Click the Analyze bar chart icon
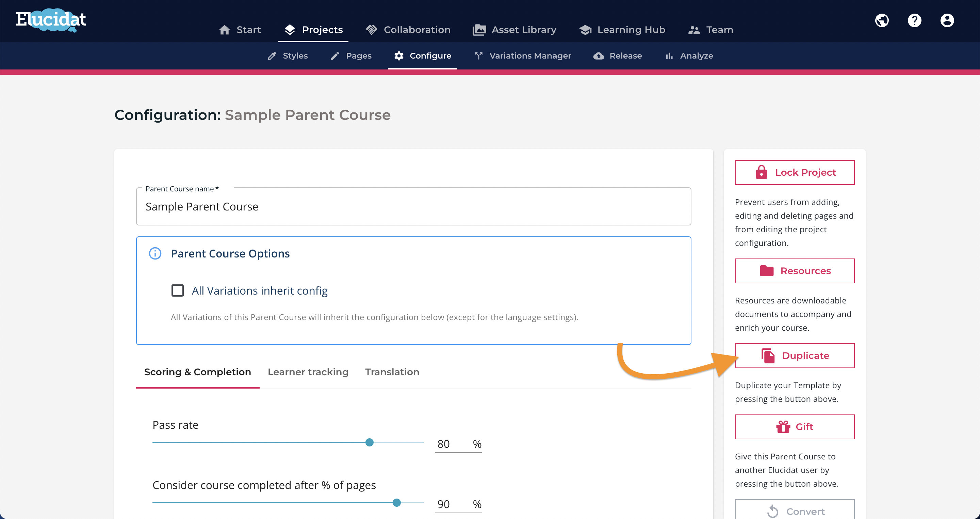Image resolution: width=980 pixels, height=519 pixels. click(x=669, y=56)
